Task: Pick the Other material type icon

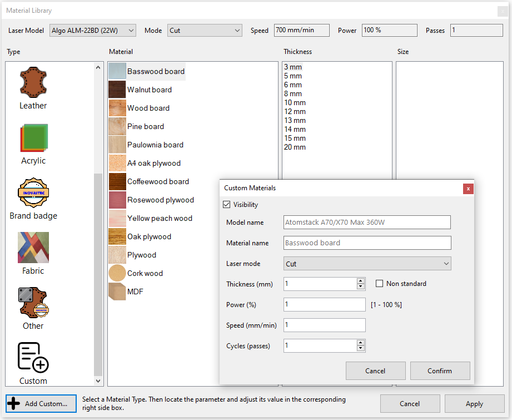Action: pos(33,303)
